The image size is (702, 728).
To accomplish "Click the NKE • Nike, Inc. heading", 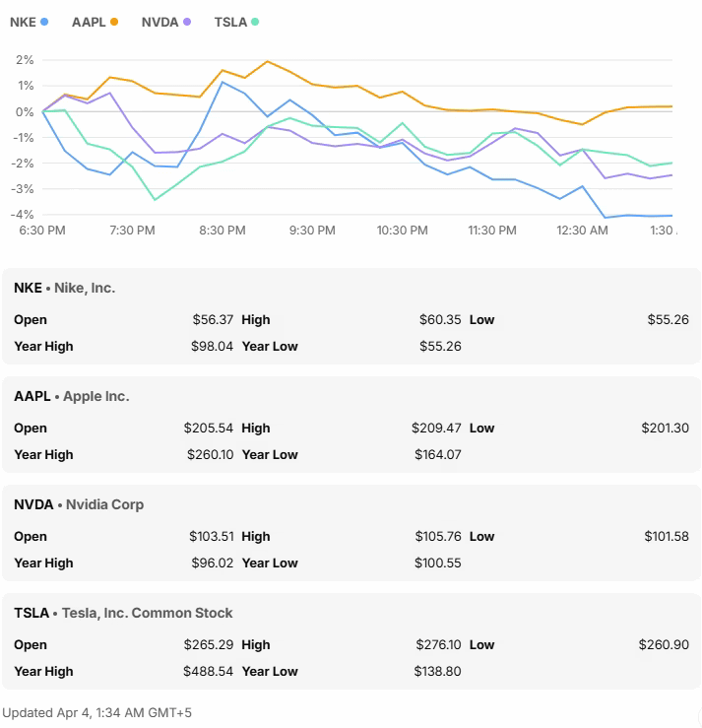I will tap(65, 288).
